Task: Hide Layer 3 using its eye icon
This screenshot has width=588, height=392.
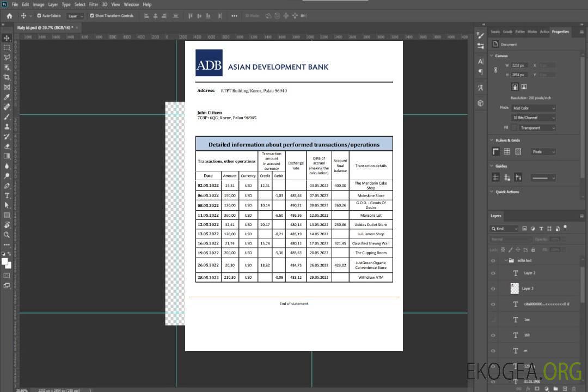Action: pyautogui.click(x=493, y=289)
